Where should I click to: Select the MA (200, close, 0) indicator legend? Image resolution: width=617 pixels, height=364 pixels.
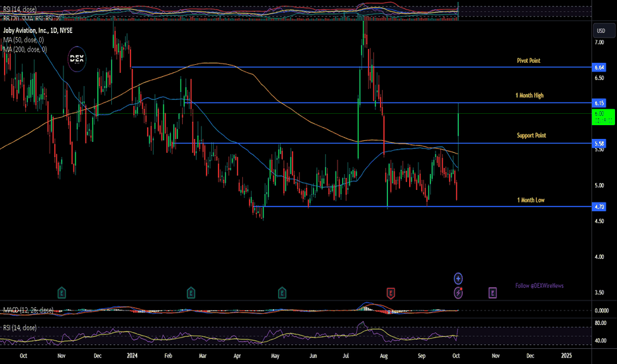[x=24, y=49]
